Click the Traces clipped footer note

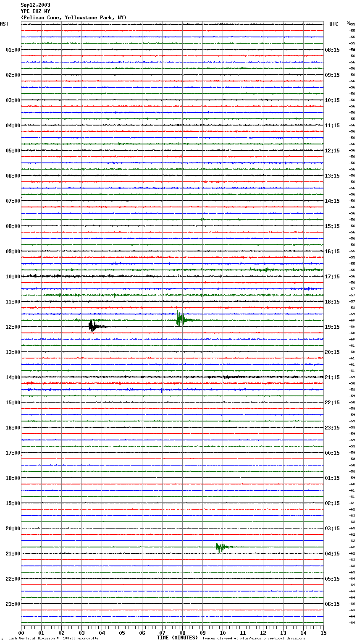click(x=254, y=639)
